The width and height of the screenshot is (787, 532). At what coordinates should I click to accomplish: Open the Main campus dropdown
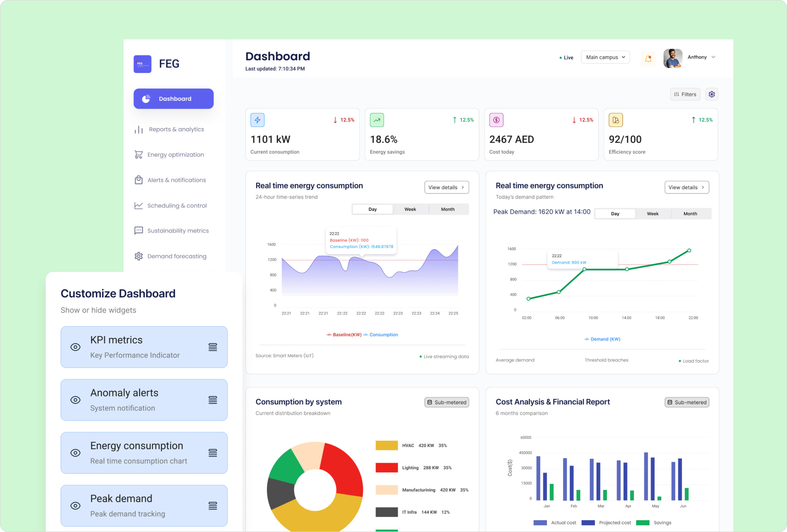tap(605, 57)
